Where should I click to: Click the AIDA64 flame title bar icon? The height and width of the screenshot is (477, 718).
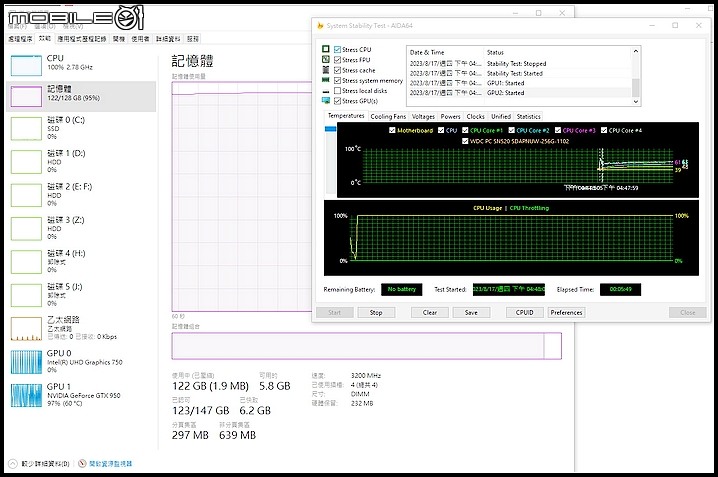(320, 26)
